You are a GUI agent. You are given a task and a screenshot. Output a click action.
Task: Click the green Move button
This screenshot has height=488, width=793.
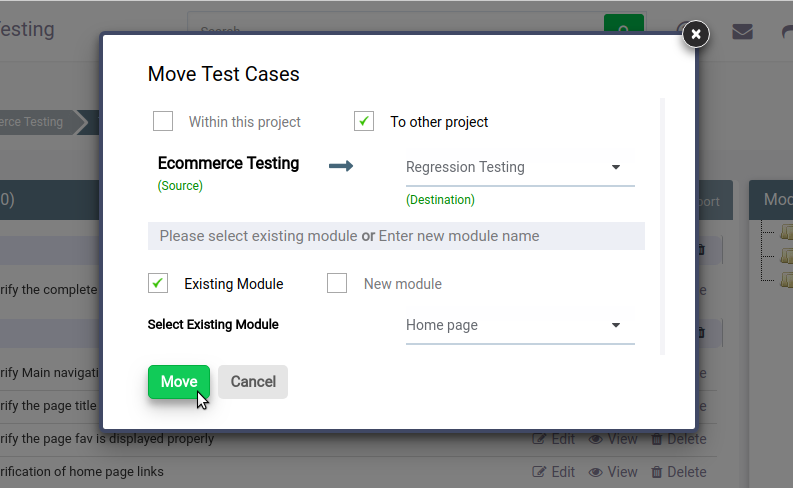tap(179, 382)
